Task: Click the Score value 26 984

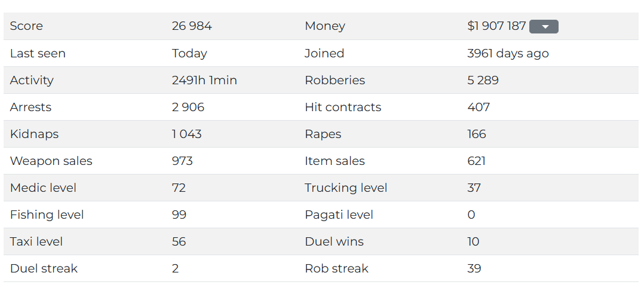Action: click(192, 26)
